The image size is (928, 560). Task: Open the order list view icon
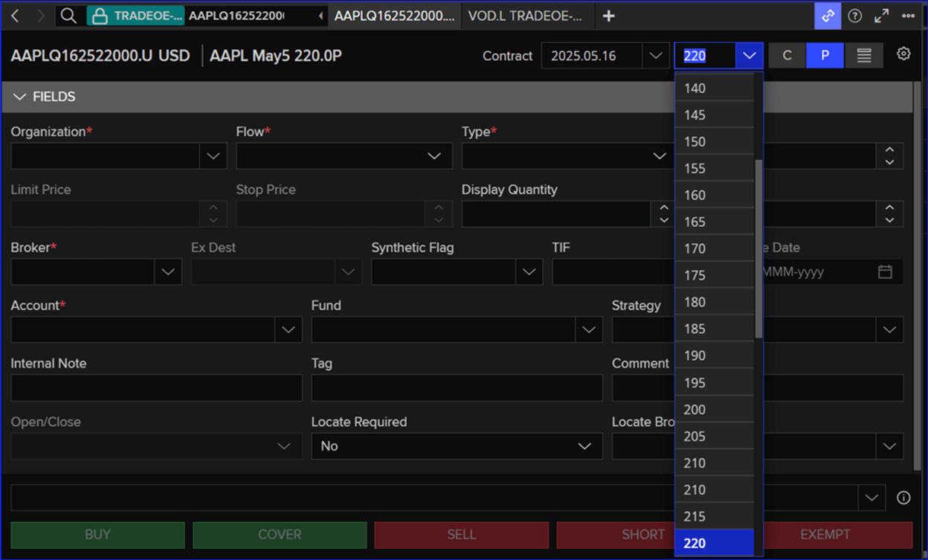(x=863, y=55)
